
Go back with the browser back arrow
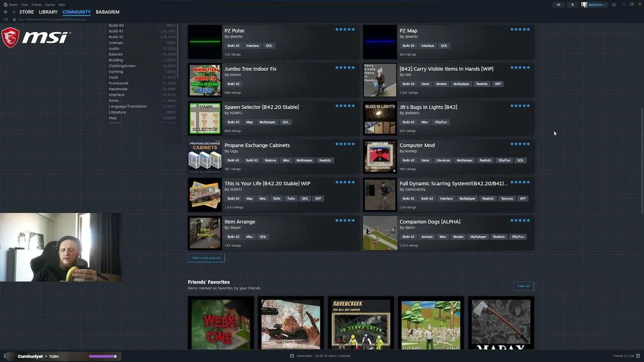pyautogui.click(x=6, y=12)
